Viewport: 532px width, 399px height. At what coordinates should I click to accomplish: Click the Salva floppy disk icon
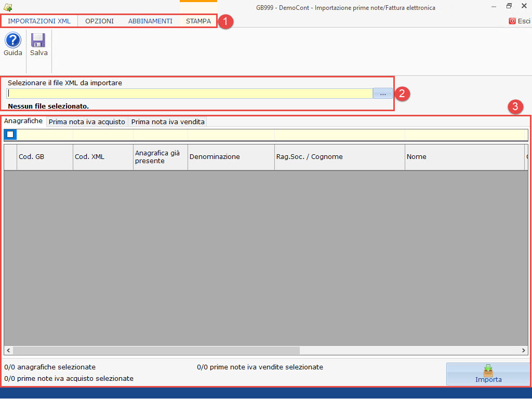pyautogui.click(x=38, y=41)
